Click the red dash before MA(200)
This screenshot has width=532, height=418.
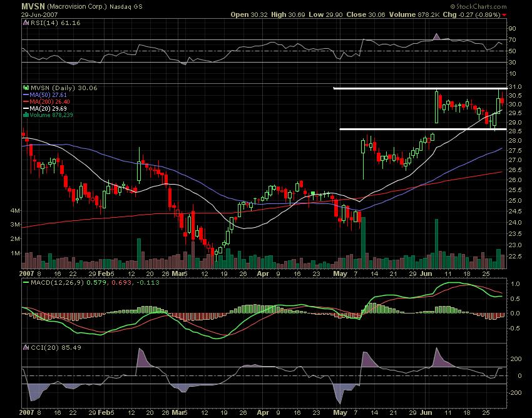click(x=26, y=102)
